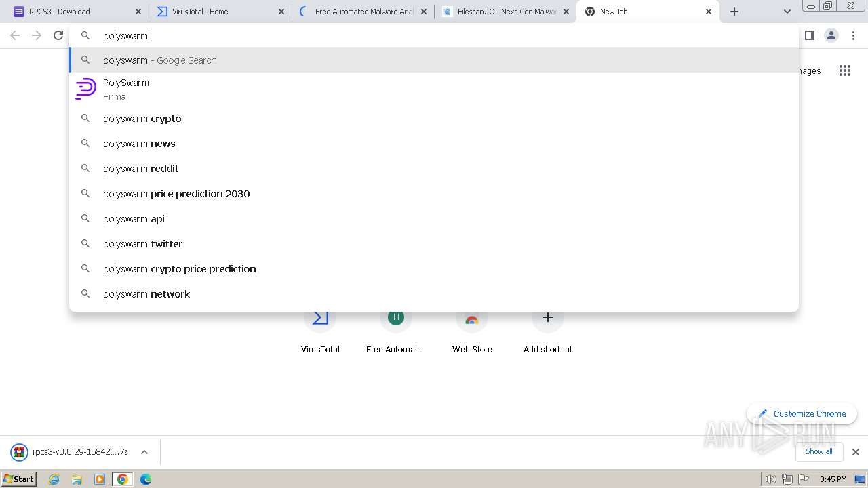The height and width of the screenshot is (488, 868).
Task: Open the volume speaker tray icon
Action: point(770,479)
